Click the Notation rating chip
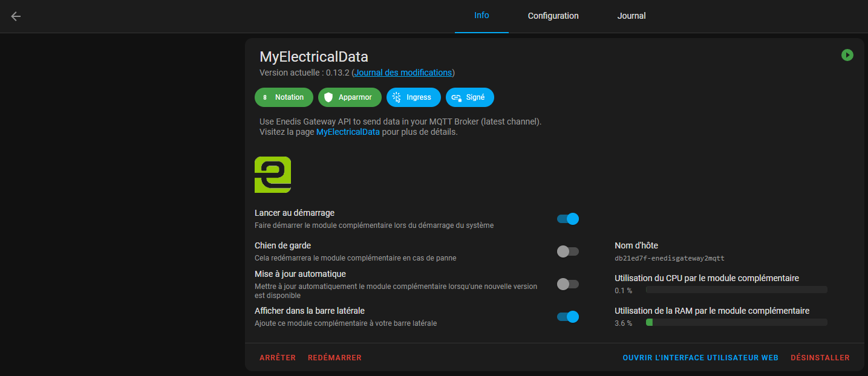The width and height of the screenshot is (868, 376). [x=284, y=97]
